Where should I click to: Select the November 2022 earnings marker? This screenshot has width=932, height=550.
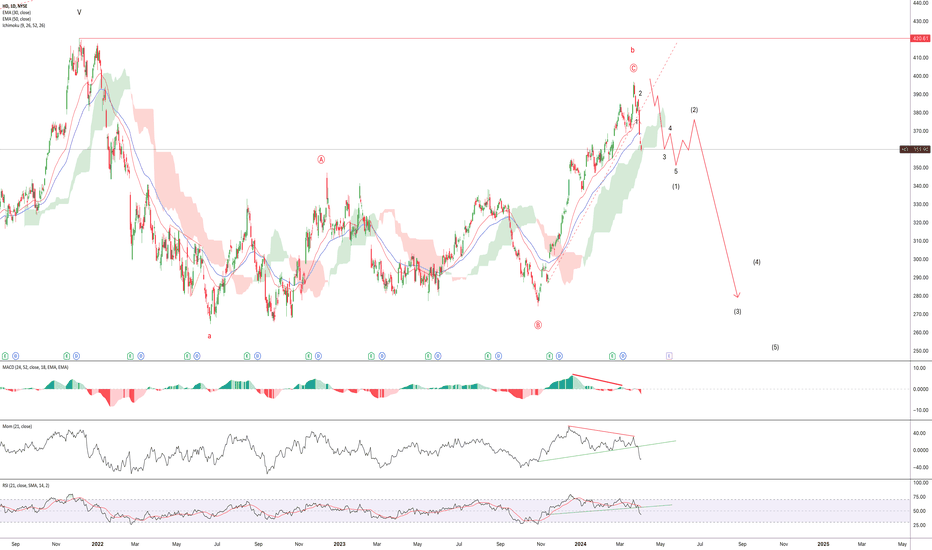coord(308,356)
